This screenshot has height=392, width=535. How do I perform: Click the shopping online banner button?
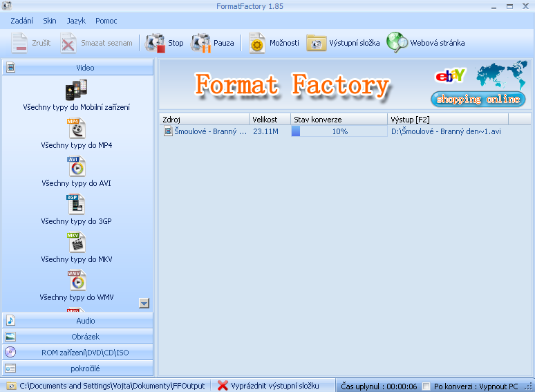(x=478, y=100)
